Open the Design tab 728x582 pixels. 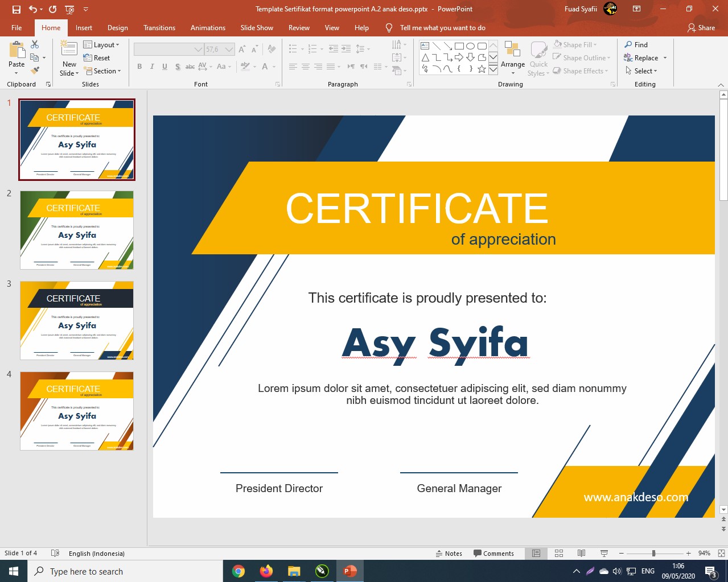pyautogui.click(x=117, y=28)
